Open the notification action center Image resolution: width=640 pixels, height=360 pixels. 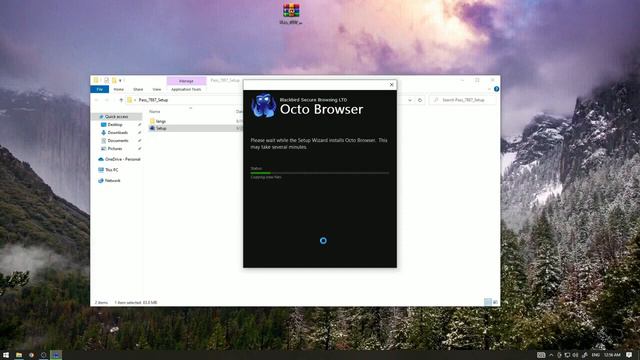629,355
